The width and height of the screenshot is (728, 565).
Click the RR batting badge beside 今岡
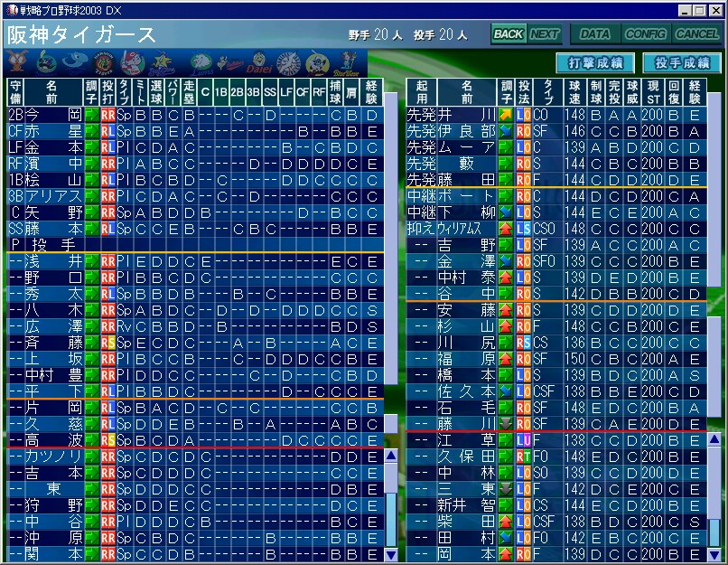(108, 116)
